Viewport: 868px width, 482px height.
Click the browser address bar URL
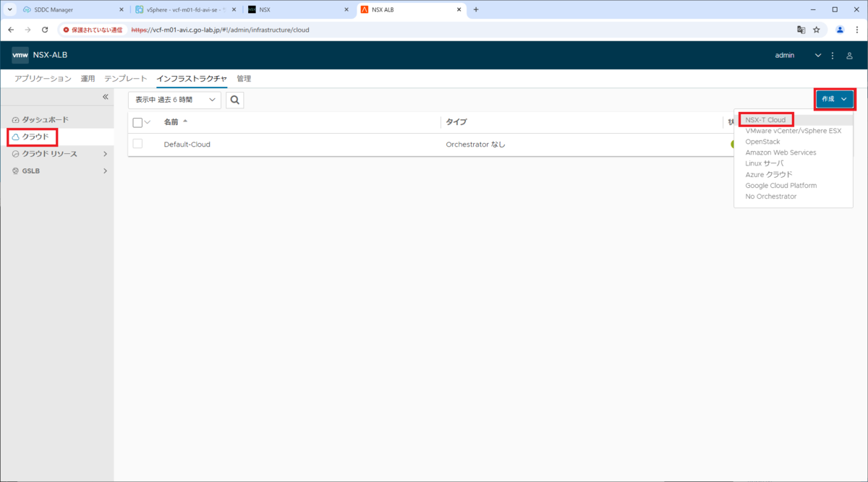(x=220, y=30)
